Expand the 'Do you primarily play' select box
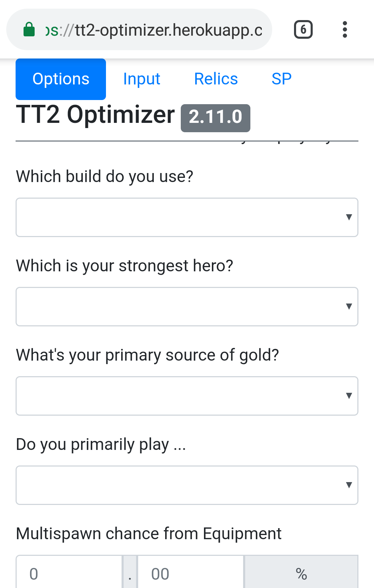The image size is (374, 588). (x=187, y=485)
